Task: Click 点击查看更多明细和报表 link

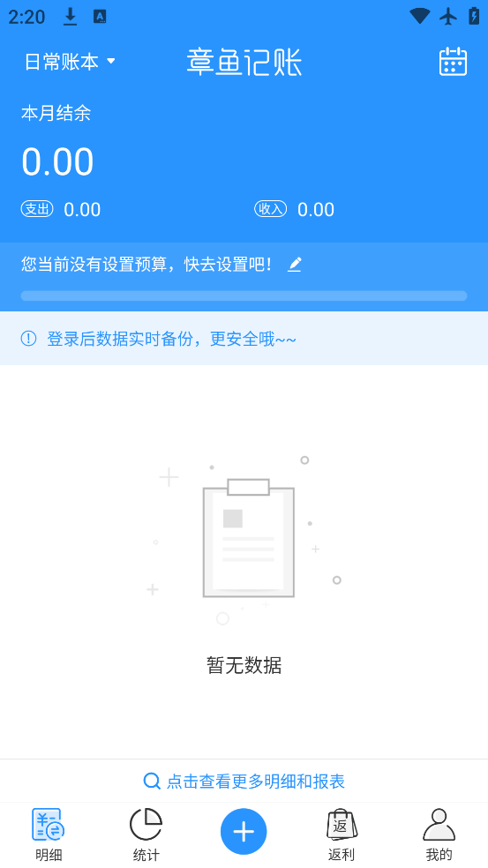Action: point(256,781)
